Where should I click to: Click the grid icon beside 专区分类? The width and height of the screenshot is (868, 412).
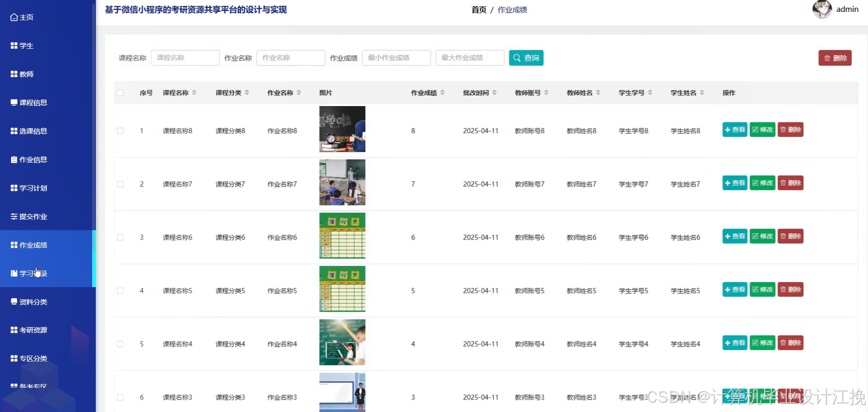click(x=14, y=358)
